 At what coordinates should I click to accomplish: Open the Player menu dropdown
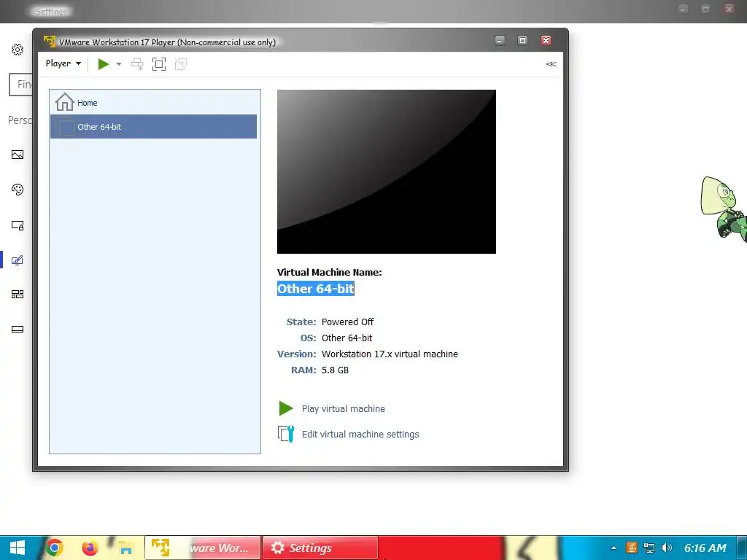pyautogui.click(x=63, y=63)
